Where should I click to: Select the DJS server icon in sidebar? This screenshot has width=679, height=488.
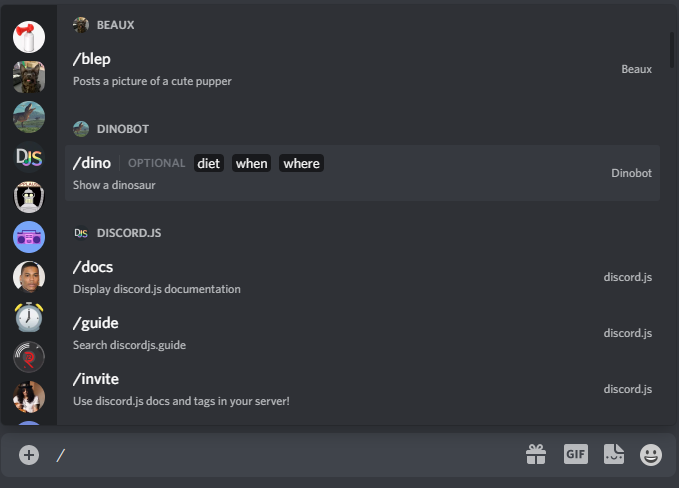click(29, 156)
